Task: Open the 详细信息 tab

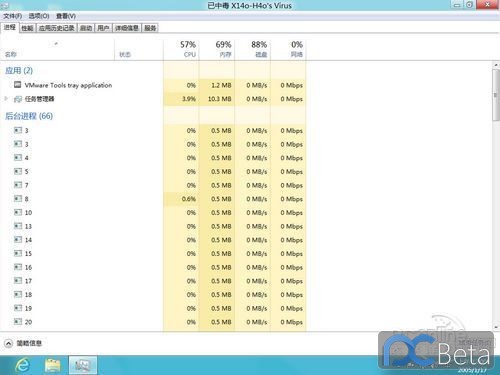Action: [x=127, y=28]
